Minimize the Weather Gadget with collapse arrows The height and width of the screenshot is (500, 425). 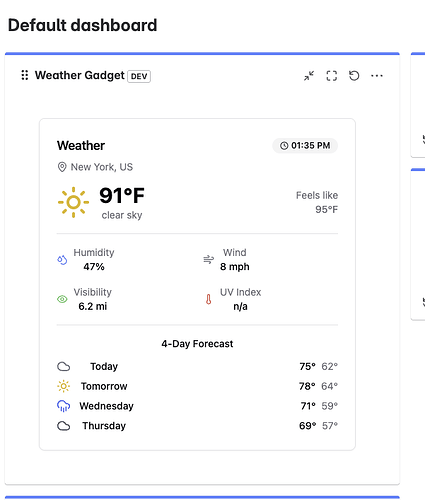(309, 76)
